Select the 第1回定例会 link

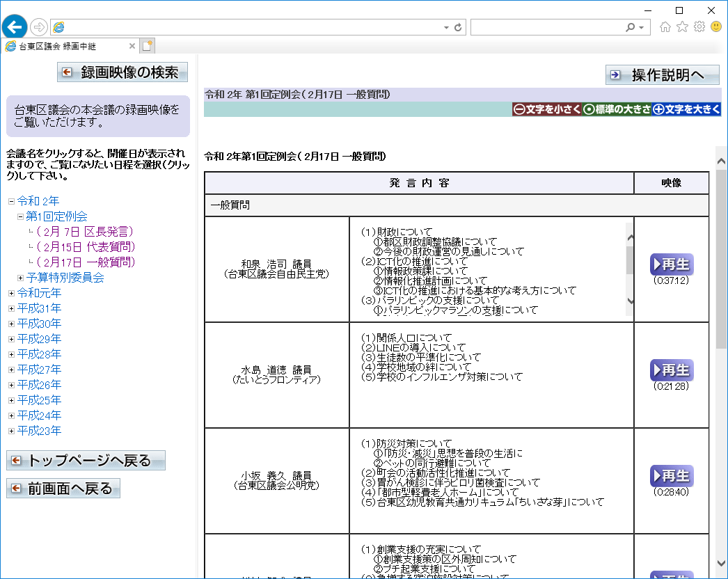(x=56, y=216)
